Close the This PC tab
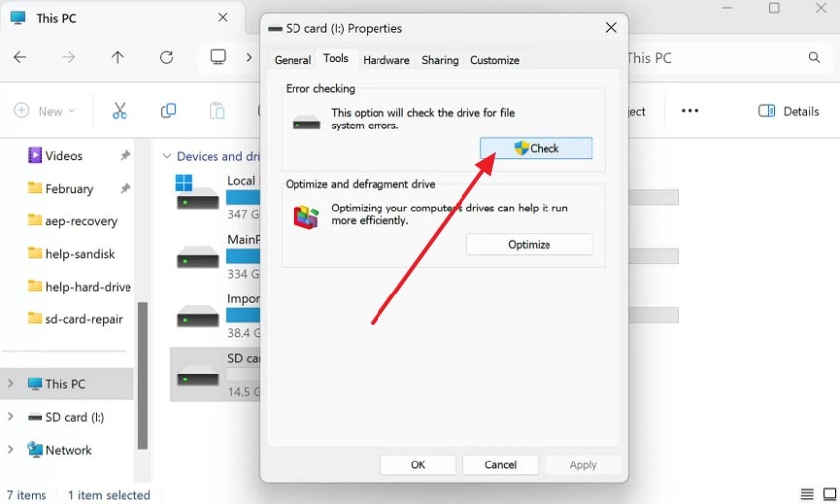 (223, 17)
